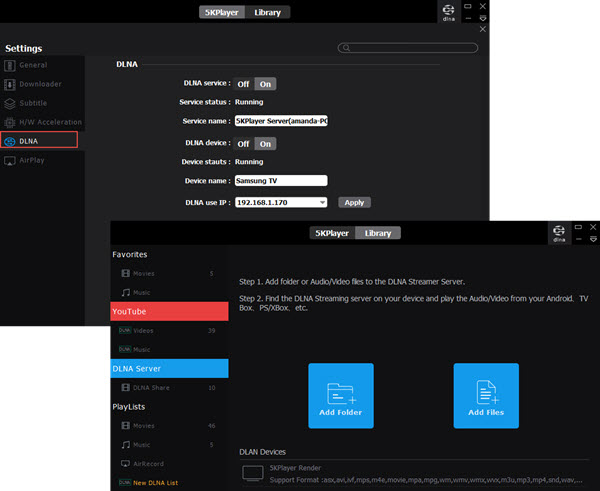This screenshot has width=600, height=491.
Task: Open the H/W Acceleration chip icon
Action: coord(10,122)
